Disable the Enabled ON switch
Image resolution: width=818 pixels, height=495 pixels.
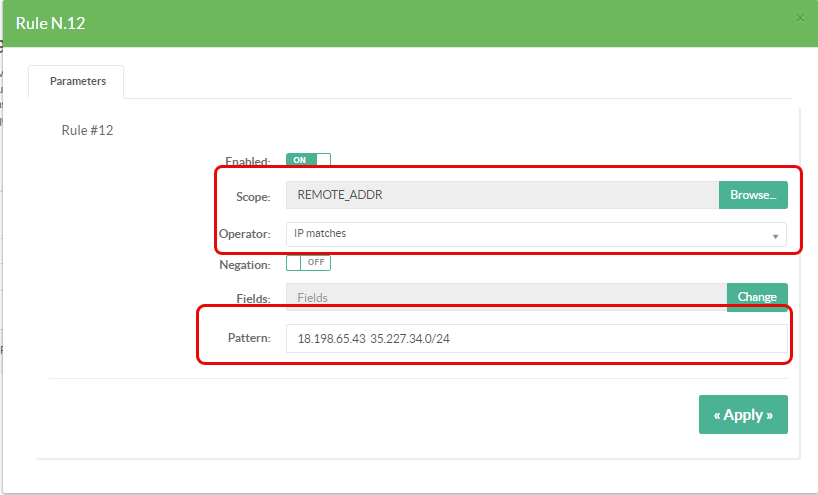308,160
